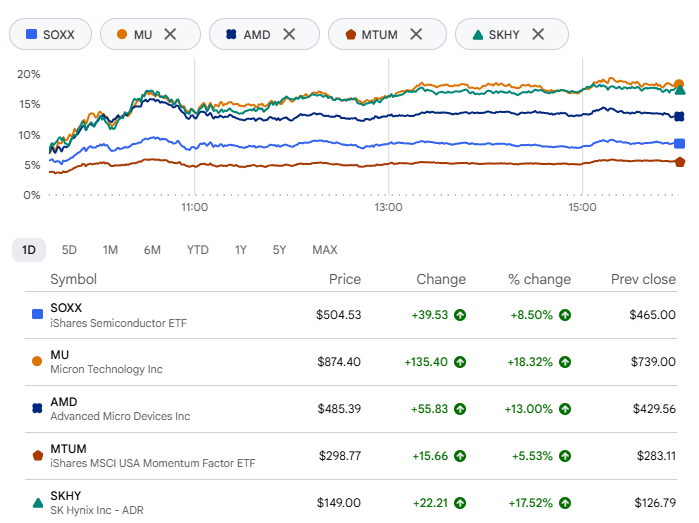
Task: Click up-arrow icon next to +18.32%
Action: point(565,362)
